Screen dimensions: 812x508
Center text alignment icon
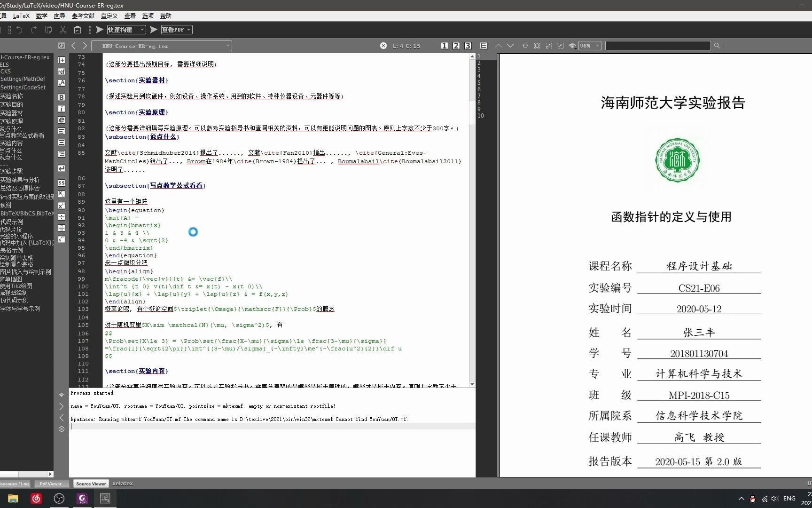coord(62,143)
